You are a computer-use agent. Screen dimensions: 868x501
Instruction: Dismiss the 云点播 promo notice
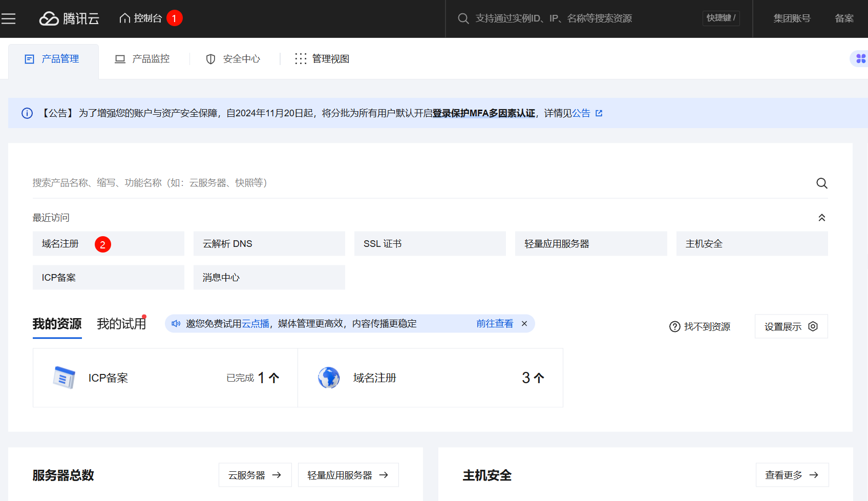524,324
